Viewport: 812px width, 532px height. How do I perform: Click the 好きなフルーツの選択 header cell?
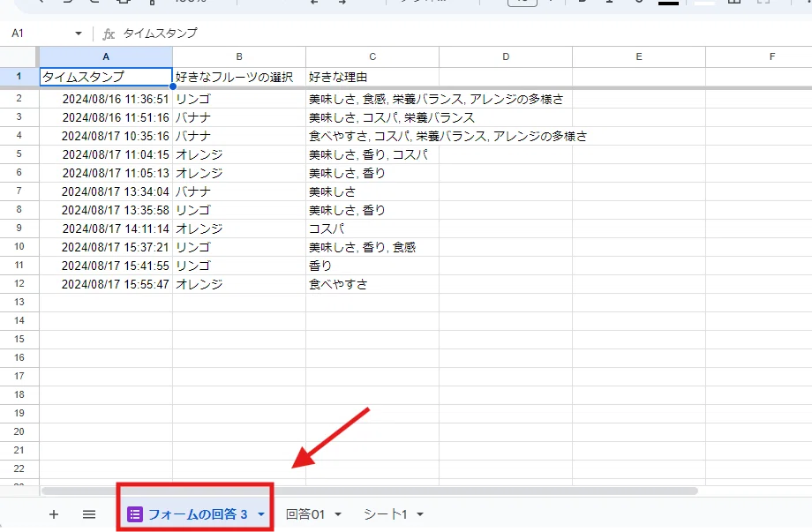[x=239, y=77]
